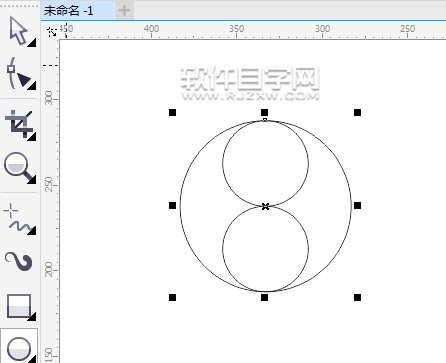Expand the Crop tool flyout triangle

point(32,137)
